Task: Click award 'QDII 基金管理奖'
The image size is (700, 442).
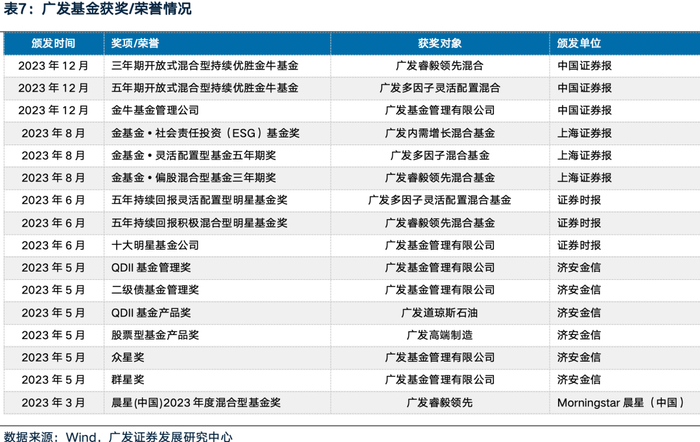Action: click(x=151, y=267)
